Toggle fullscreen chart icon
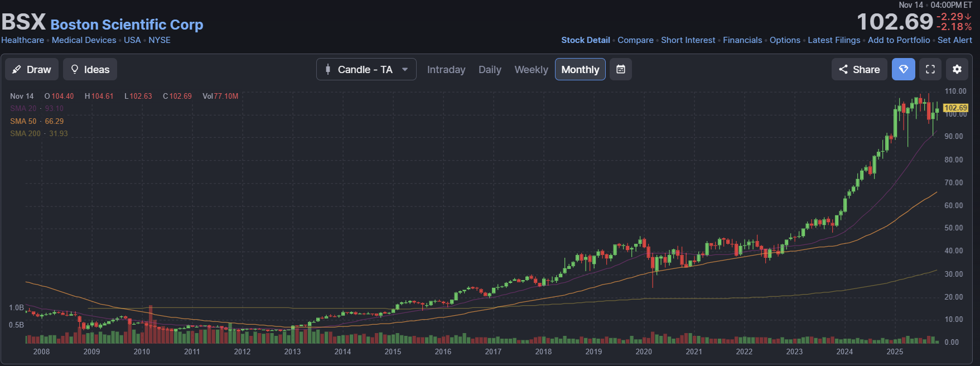Viewport: 980px width, 366px height. pyautogui.click(x=930, y=69)
